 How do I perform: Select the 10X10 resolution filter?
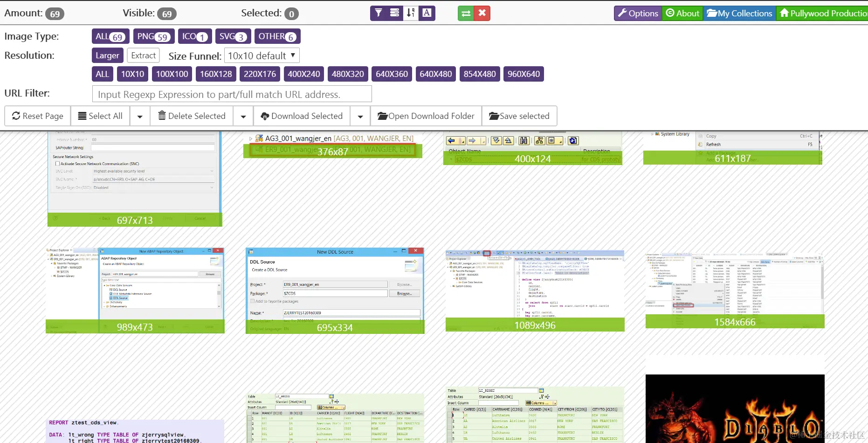132,74
